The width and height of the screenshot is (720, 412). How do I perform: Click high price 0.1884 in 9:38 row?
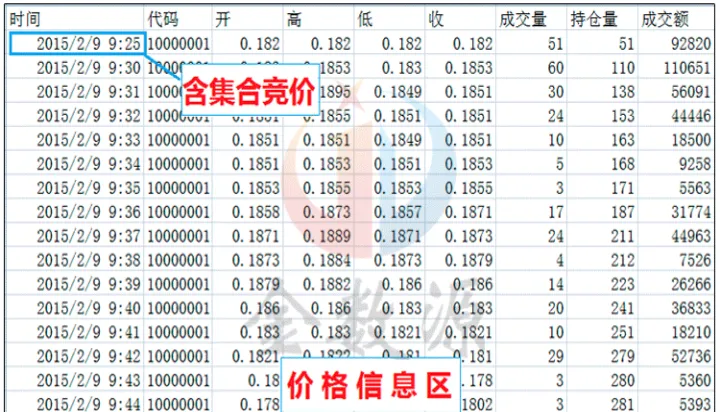(x=326, y=260)
